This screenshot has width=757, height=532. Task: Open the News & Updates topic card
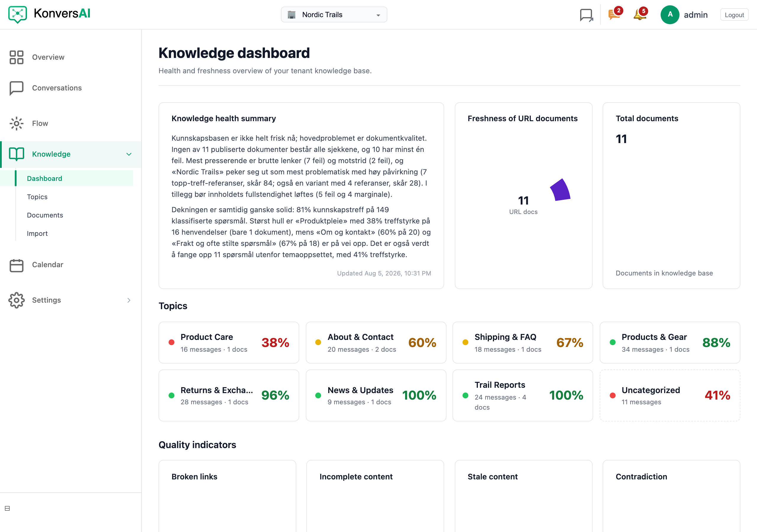point(376,395)
